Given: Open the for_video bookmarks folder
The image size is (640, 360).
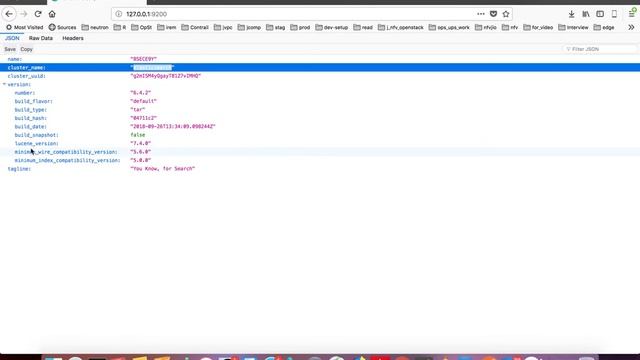Looking at the screenshot, I should pyautogui.click(x=538, y=27).
